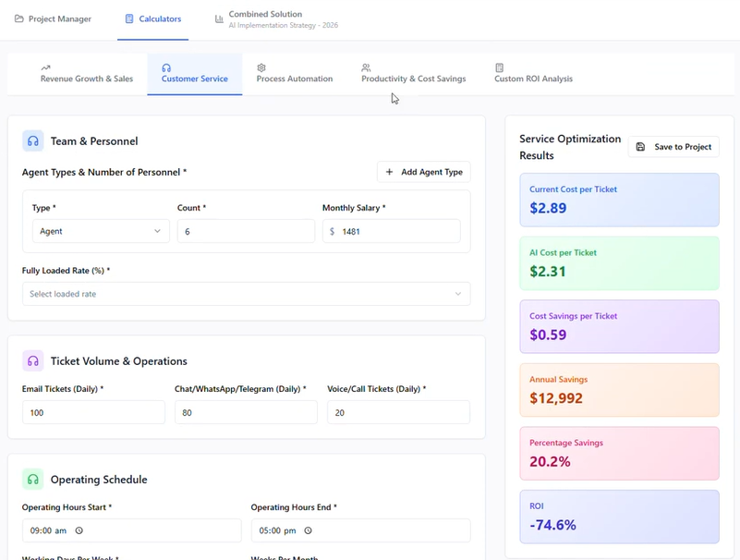Image resolution: width=740 pixels, height=560 pixels.
Task: Click the Service Optimization Results heading
Action: [570, 147]
